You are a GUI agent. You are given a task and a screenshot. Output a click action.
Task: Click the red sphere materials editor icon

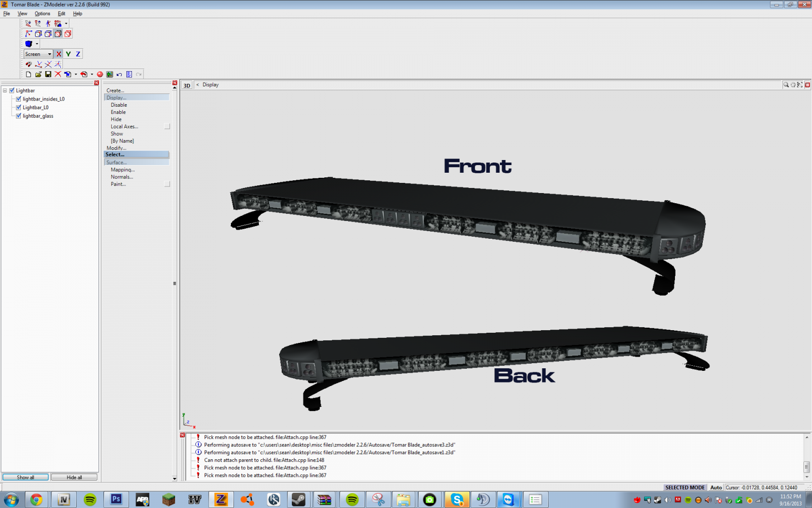tap(100, 74)
